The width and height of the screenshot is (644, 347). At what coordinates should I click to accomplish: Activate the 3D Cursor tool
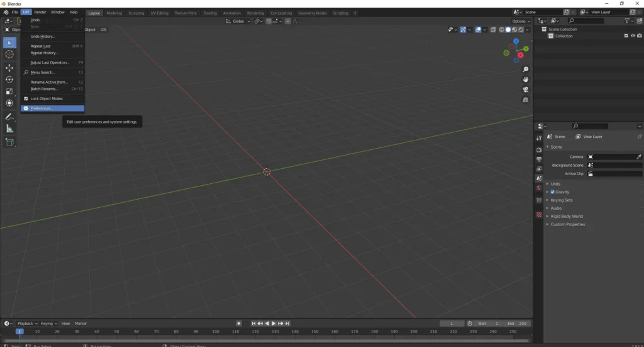9,54
